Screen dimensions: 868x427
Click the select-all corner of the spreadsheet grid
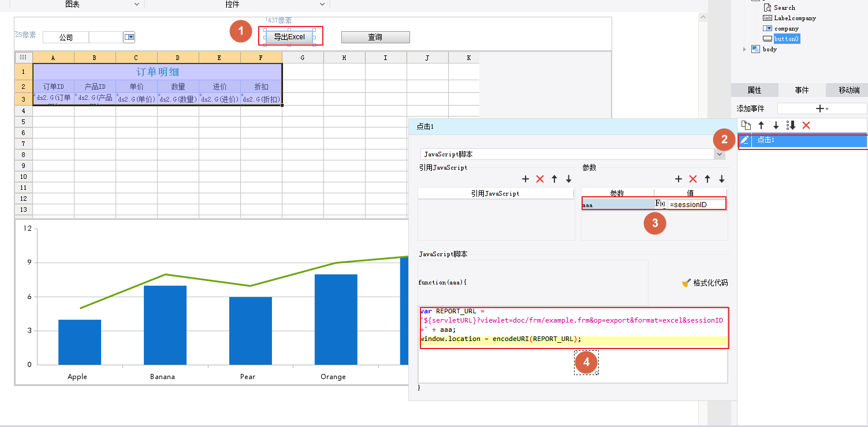click(24, 58)
